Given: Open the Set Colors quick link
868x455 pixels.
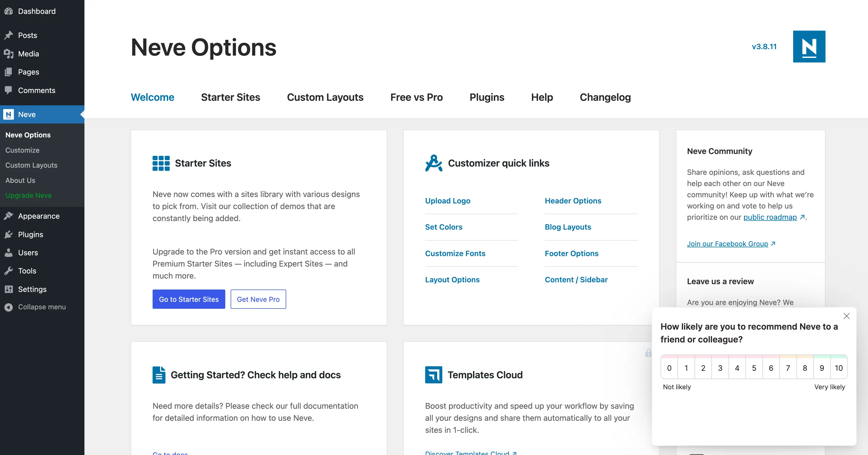Looking at the screenshot, I should (443, 227).
